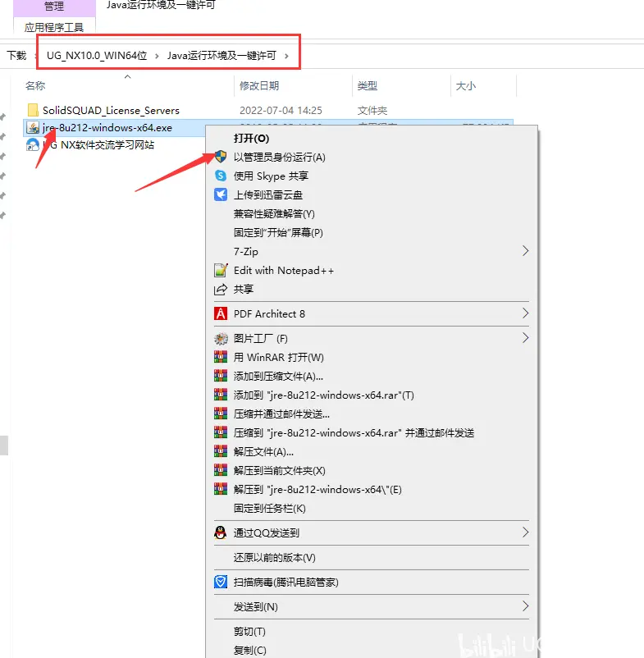Image resolution: width=644 pixels, height=658 pixels.
Task: Open chevron after Java运行环境及一键许可 in address bar
Action: coord(286,56)
